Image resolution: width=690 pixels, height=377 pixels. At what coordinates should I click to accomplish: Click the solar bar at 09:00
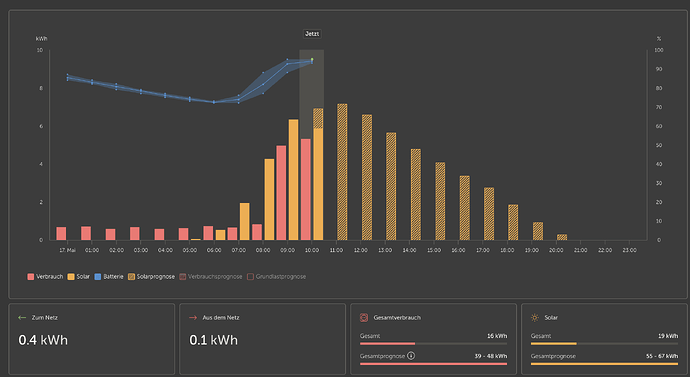[x=294, y=179]
